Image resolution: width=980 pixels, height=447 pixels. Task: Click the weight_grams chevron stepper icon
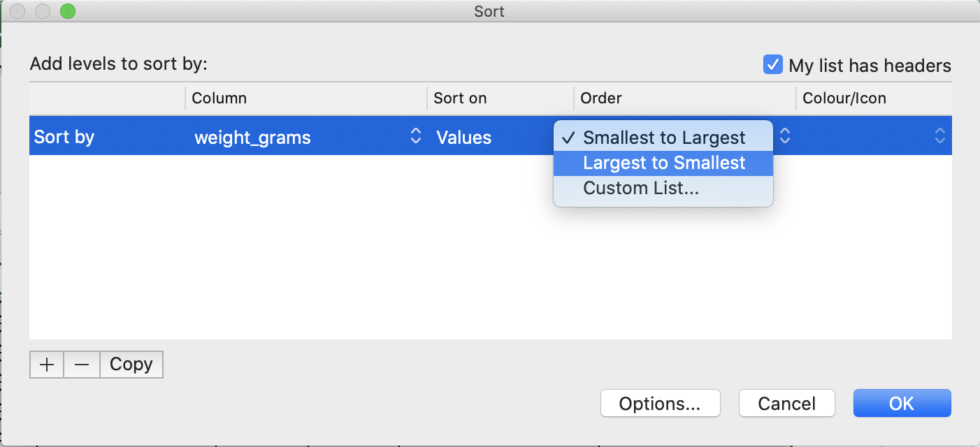tap(416, 137)
